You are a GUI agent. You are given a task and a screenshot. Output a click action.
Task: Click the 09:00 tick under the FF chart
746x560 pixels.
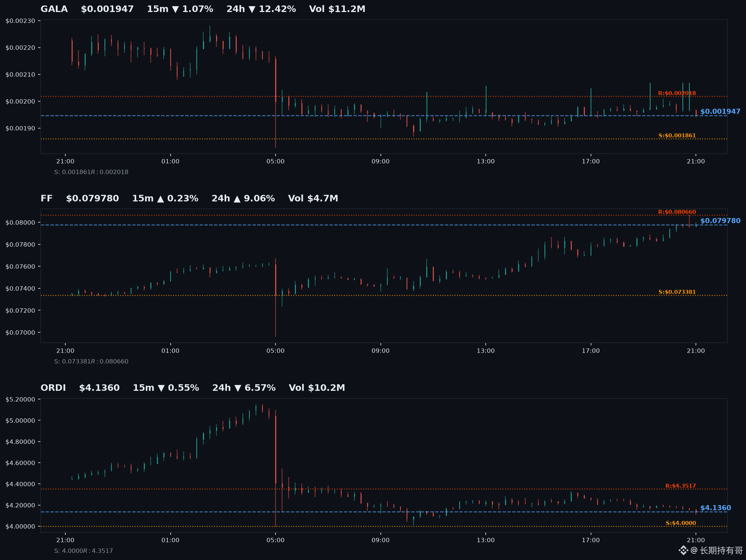click(380, 351)
